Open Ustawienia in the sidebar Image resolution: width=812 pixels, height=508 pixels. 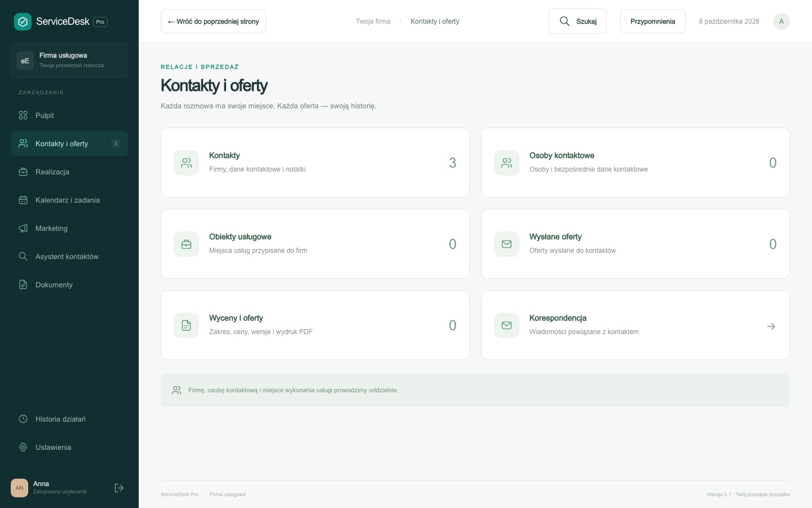tap(69, 447)
